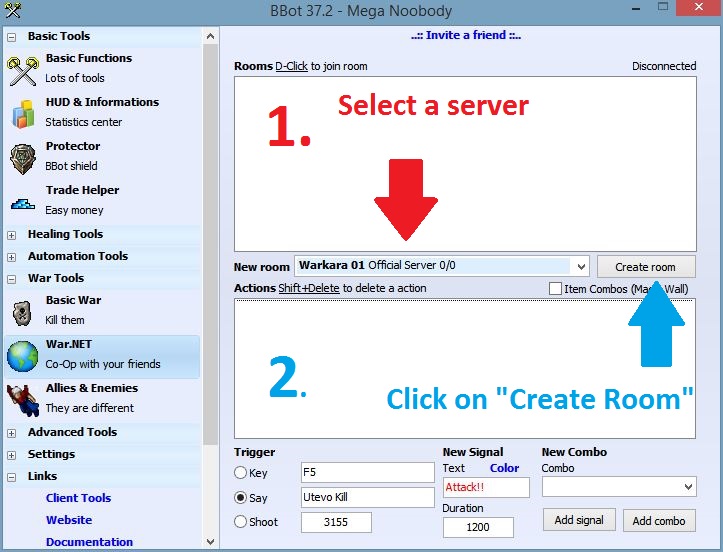Enable the Item Combos checkbox
This screenshot has width=723, height=552.
[x=555, y=289]
